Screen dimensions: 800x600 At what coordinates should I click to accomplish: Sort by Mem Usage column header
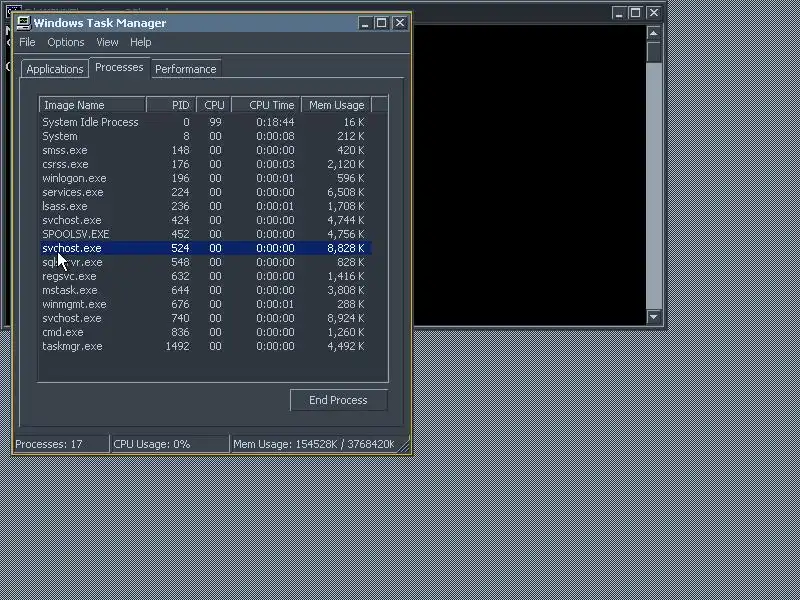coord(336,105)
